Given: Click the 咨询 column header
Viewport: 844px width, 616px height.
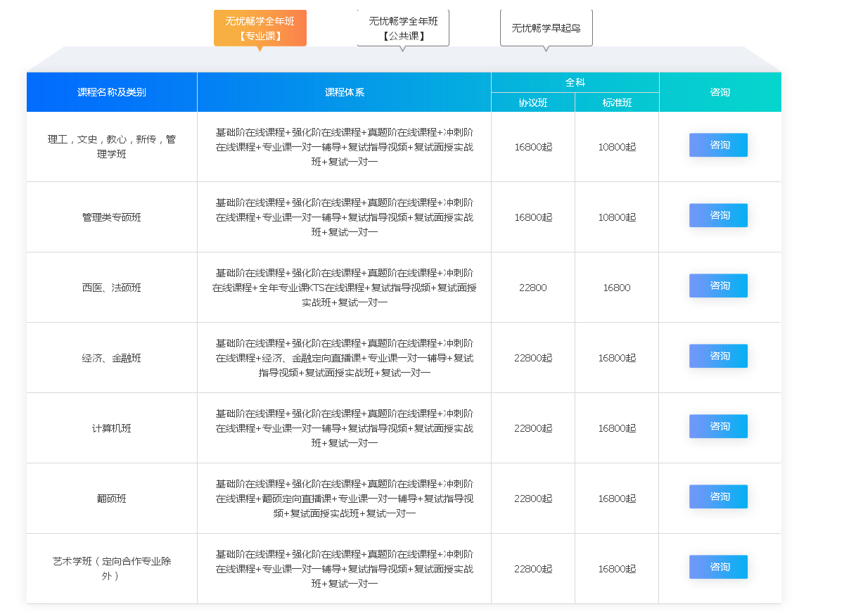Looking at the screenshot, I should click(x=720, y=92).
